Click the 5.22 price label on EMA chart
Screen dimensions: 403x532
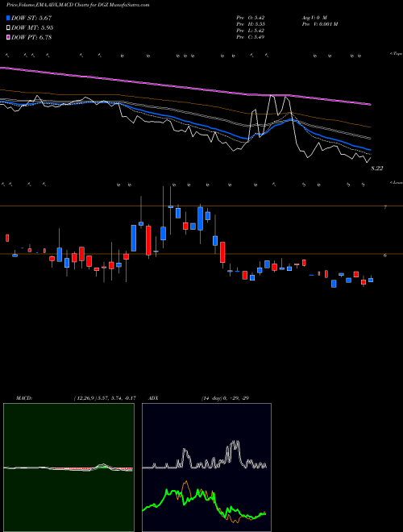(377, 168)
